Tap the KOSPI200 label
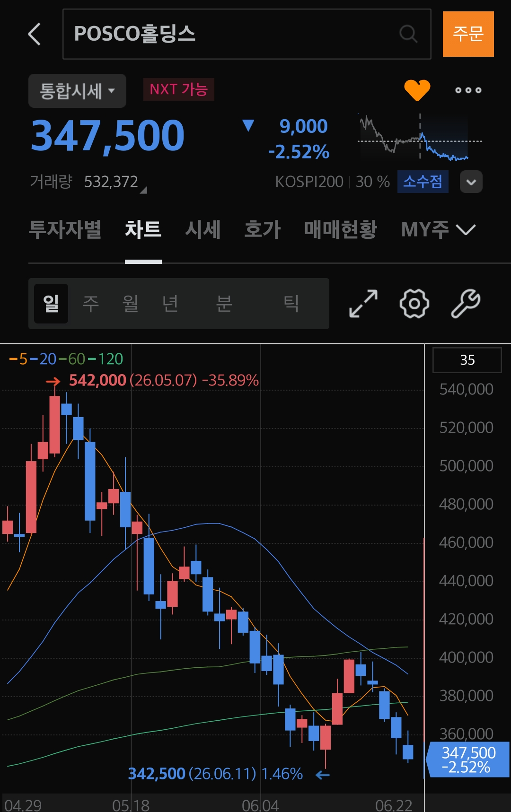 tap(309, 182)
